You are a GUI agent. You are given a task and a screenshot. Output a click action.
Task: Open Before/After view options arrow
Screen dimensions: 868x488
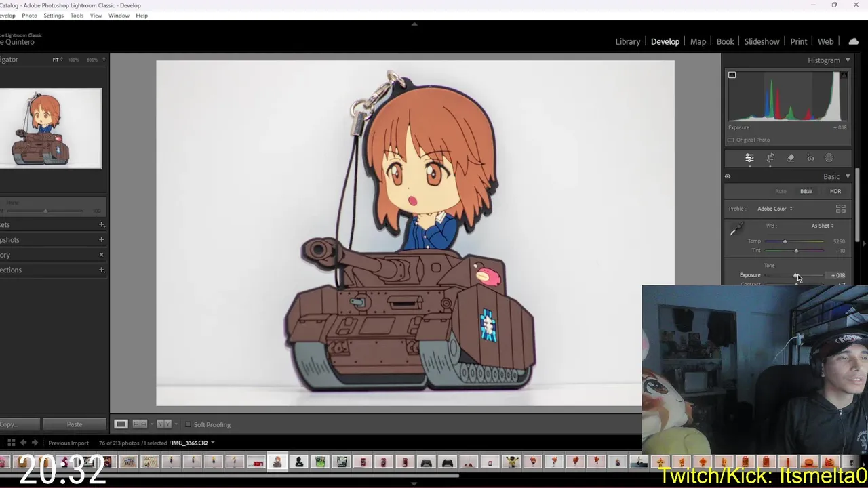pos(176,424)
